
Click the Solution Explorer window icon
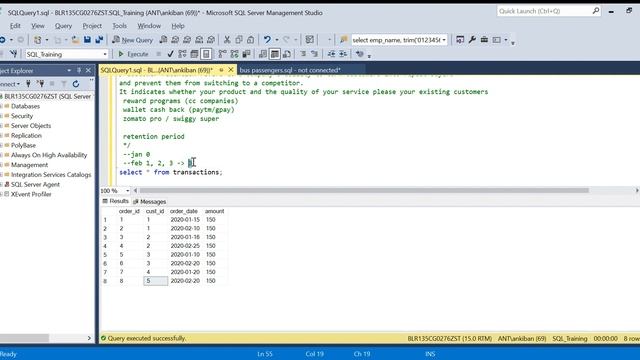tap(460, 40)
